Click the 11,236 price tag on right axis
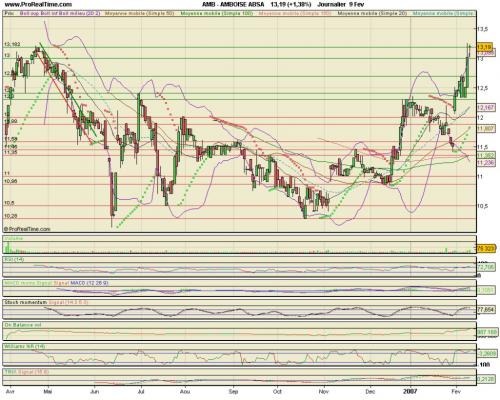This screenshot has width=500, height=400. point(486,162)
